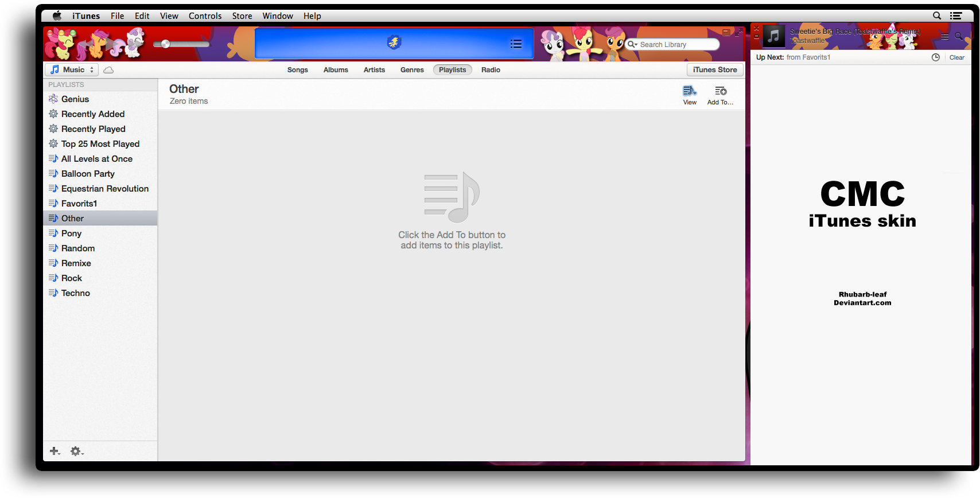Open the Controls menu
Image resolution: width=980 pixels, height=498 pixels.
[205, 15]
